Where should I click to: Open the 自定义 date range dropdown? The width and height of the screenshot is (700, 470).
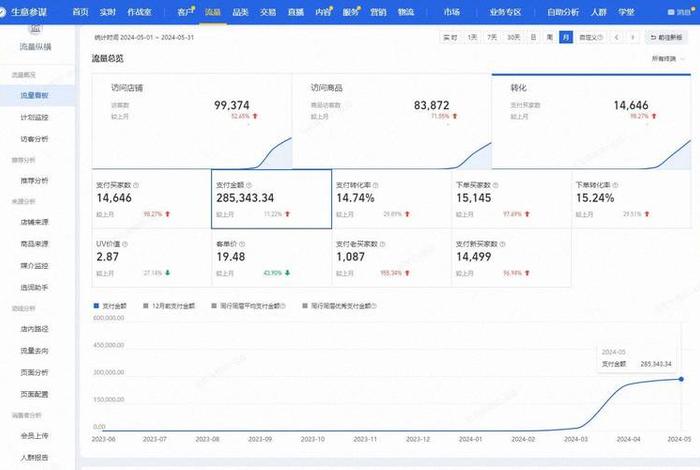click(592, 37)
